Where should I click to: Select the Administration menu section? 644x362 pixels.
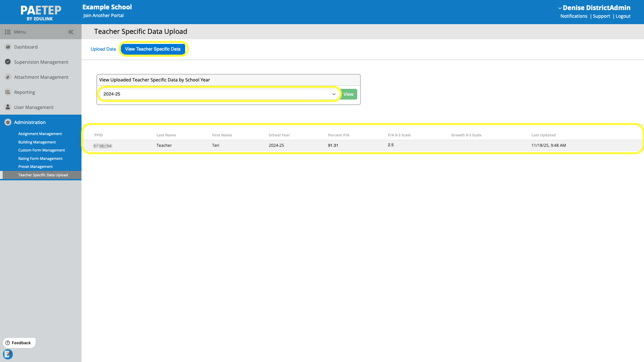click(x=30, y=122)
